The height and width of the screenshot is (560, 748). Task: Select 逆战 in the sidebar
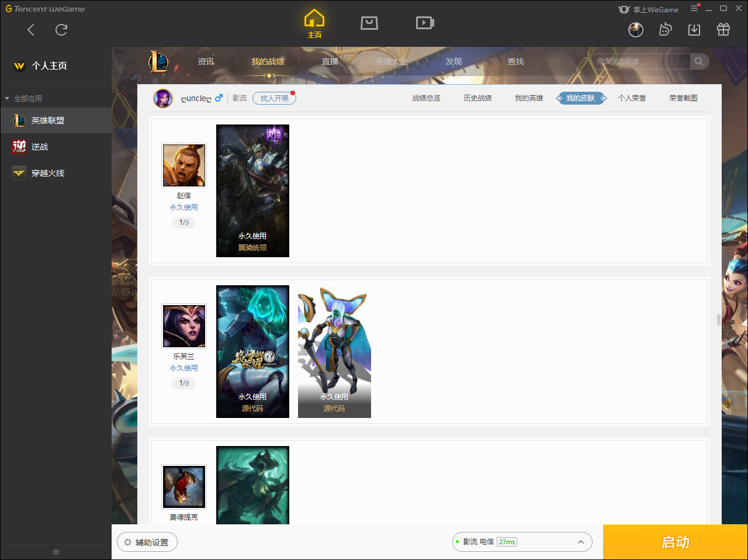coord(56,147)
